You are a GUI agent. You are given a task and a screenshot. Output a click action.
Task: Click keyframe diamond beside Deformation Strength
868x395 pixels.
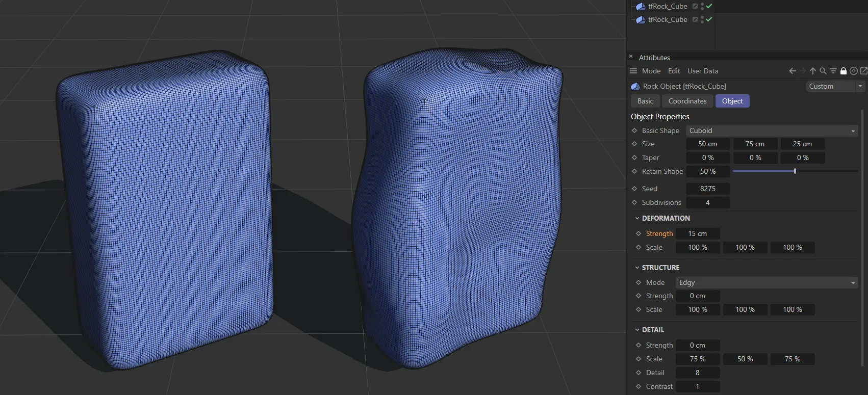(x=639, y=233)
